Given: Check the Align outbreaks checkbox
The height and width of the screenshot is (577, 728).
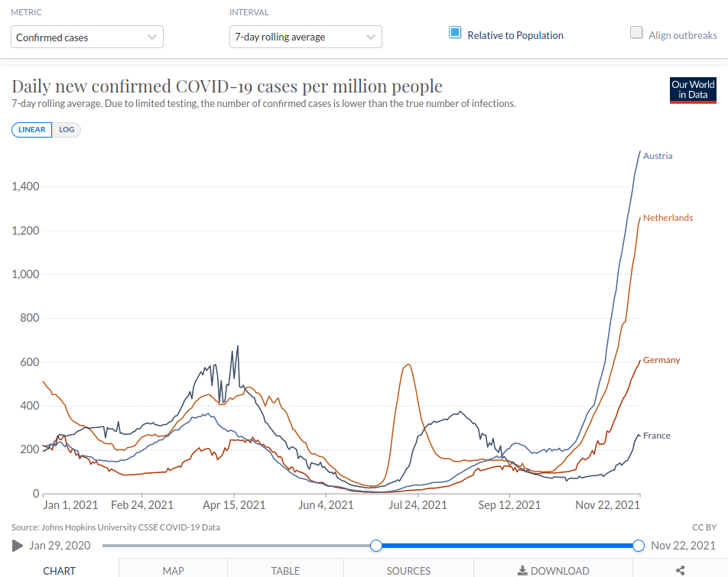Looking at the screenshot, I should (x=636, y=33).
